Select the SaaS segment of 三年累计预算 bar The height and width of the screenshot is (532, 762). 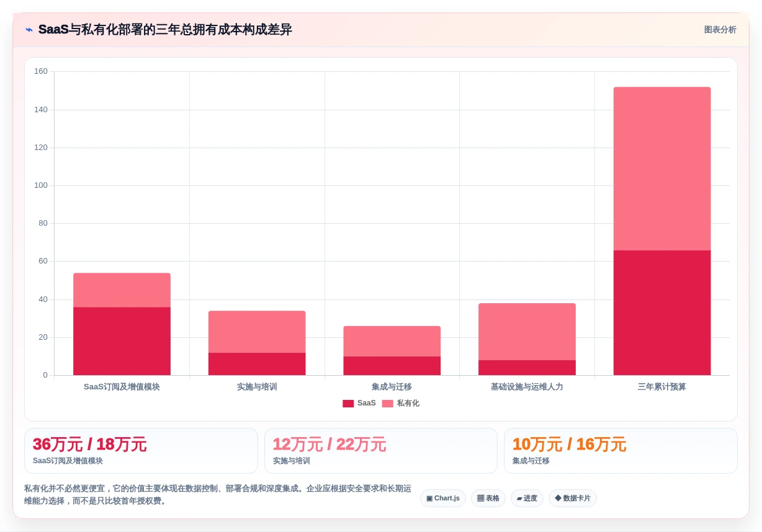(662, 313)
